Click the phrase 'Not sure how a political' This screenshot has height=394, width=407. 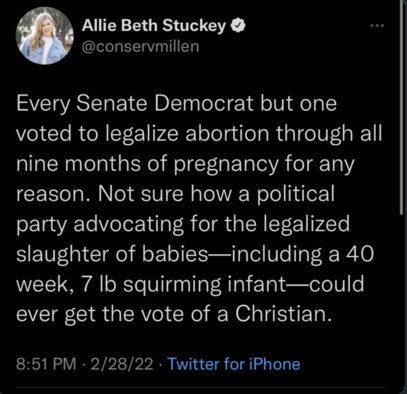tap(216, 193)
